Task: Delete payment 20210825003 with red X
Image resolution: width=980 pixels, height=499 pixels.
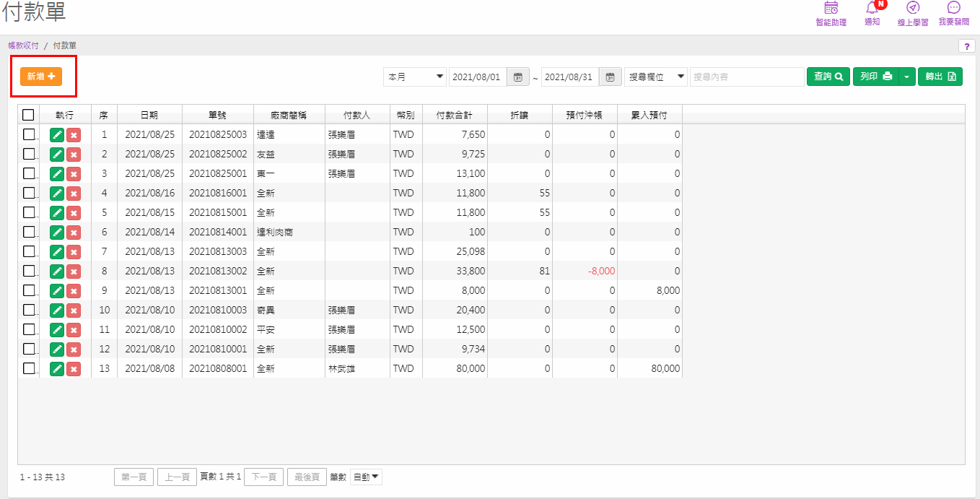Action: pos(74,135)
